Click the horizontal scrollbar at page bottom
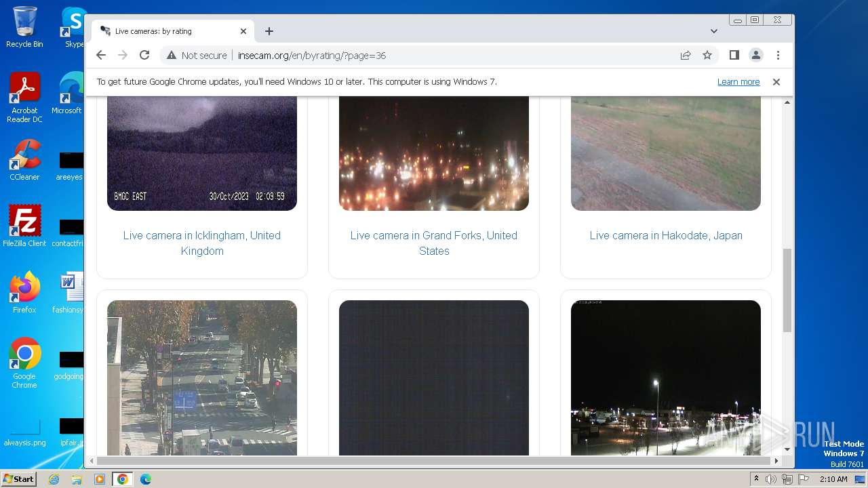This screenshot has height=488, width=868. pos(434,461)
